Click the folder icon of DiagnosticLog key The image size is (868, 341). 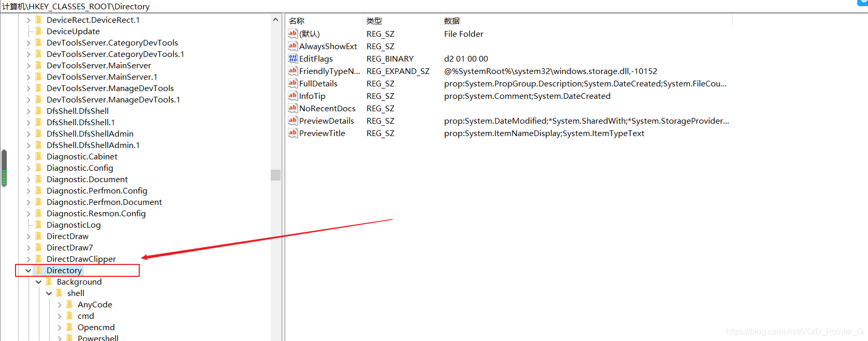[x=38, y=225]
